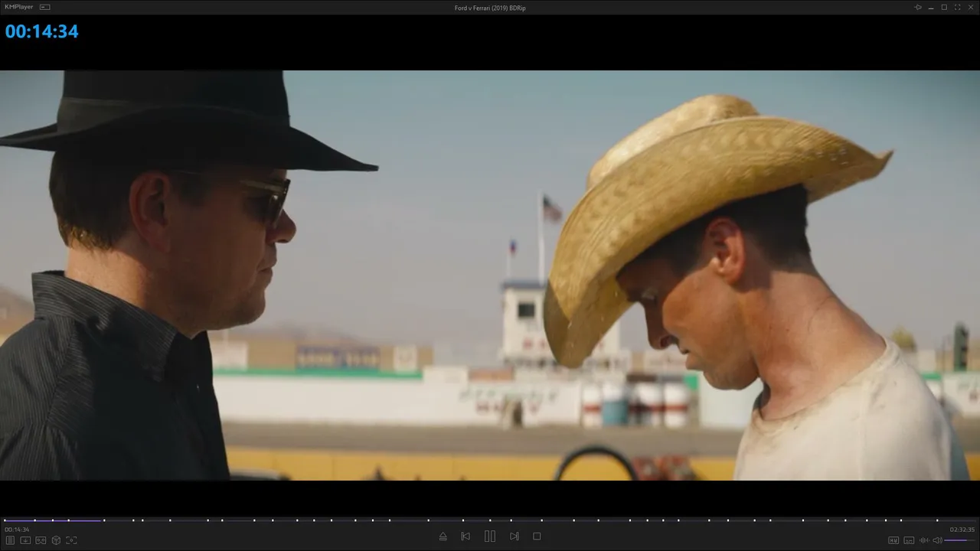Click the eject/open file button
Screen dimensions: 980x551
point(443,536)
